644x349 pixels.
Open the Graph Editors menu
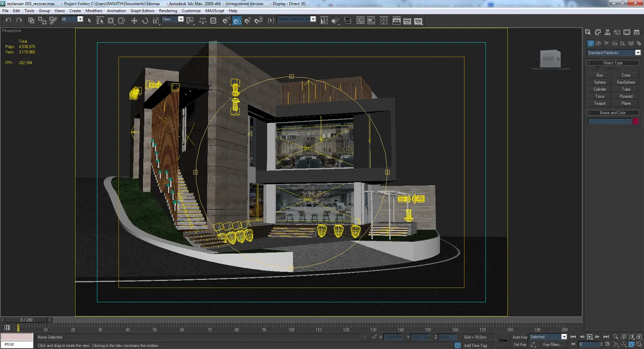click(142, 11)
